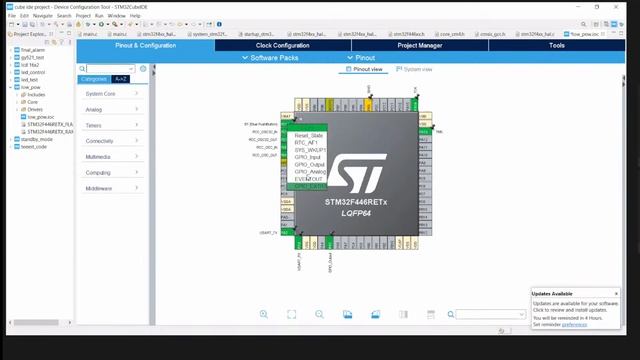Image resolution: width=640 pixels, height=360 pixels.
Task: Click the magnifier icon in category search
Action: click(x=82, y=69)
